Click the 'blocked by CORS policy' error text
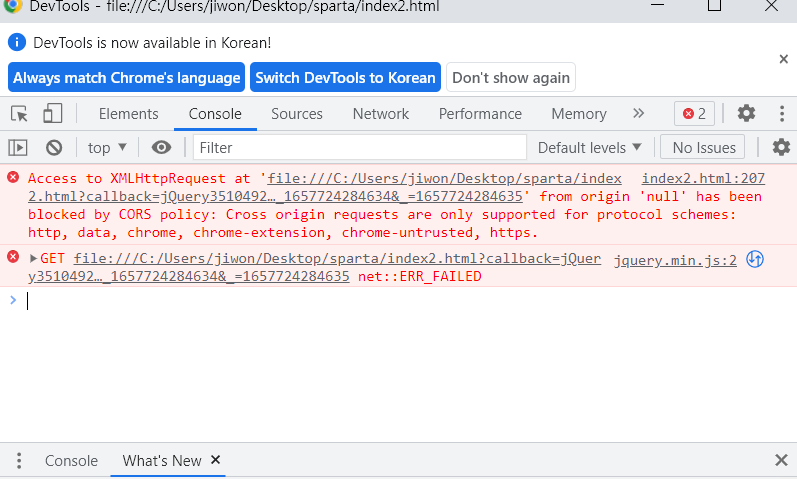Screen dimensions: 797x479 coord(122,215)
